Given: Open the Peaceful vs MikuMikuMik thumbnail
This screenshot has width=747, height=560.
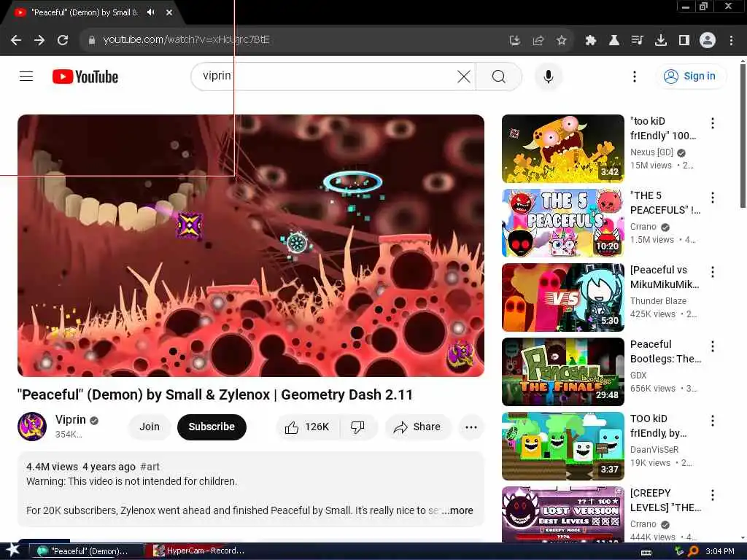Looking at the screenshot, I should [562, 297].
